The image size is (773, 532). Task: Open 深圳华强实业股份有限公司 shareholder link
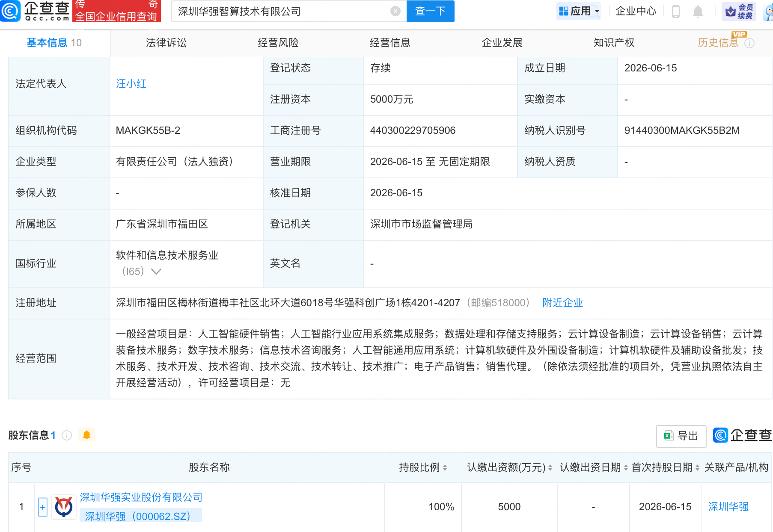pyautogui.click(x=141, y=497)
